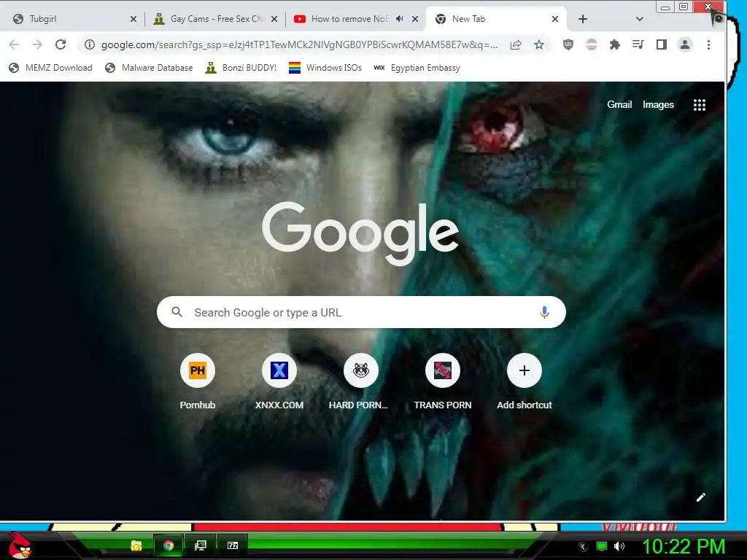Expand the tab search chevron
747x560 pixels.
point(639,19)
